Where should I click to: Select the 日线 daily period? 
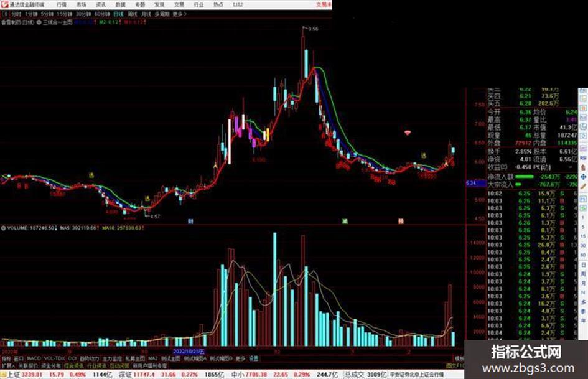pos(118,14)
